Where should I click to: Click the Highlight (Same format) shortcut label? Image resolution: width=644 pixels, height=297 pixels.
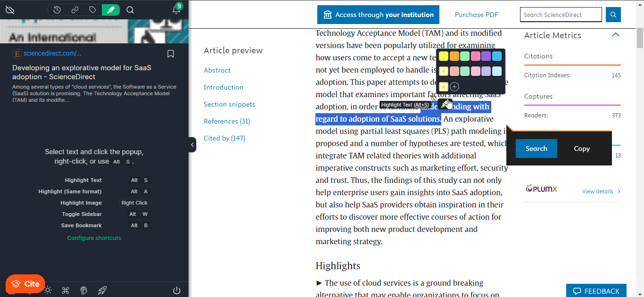pyautogui.click(x=70, y=191)
